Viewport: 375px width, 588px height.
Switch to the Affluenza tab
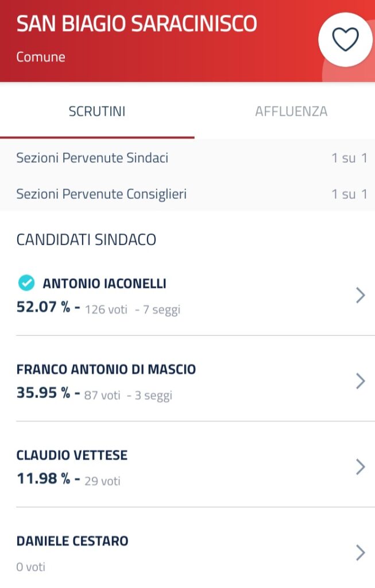(x=291, y=111)
